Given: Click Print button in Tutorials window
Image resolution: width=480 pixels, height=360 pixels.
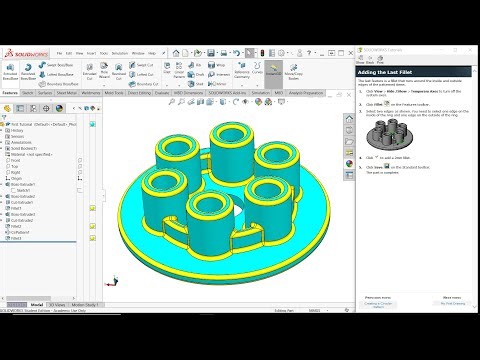Looking at the screenshot, I should click(x=380, y=60).
